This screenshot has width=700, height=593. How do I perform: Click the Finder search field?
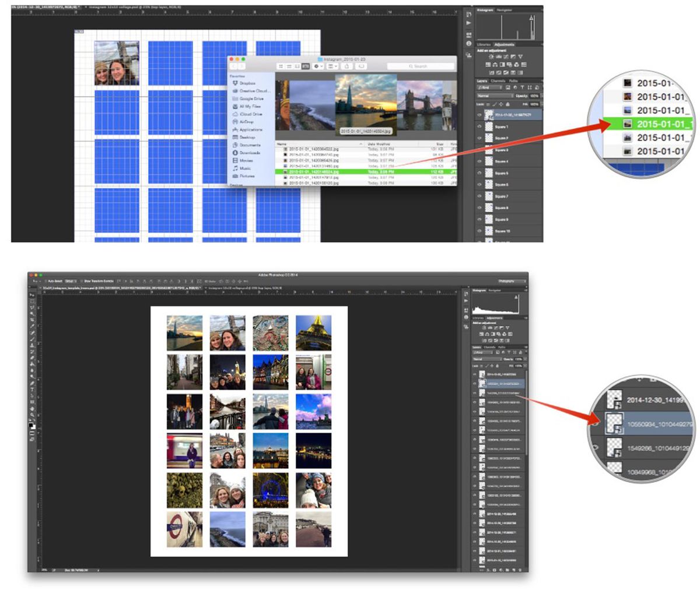tap(420, 66)
